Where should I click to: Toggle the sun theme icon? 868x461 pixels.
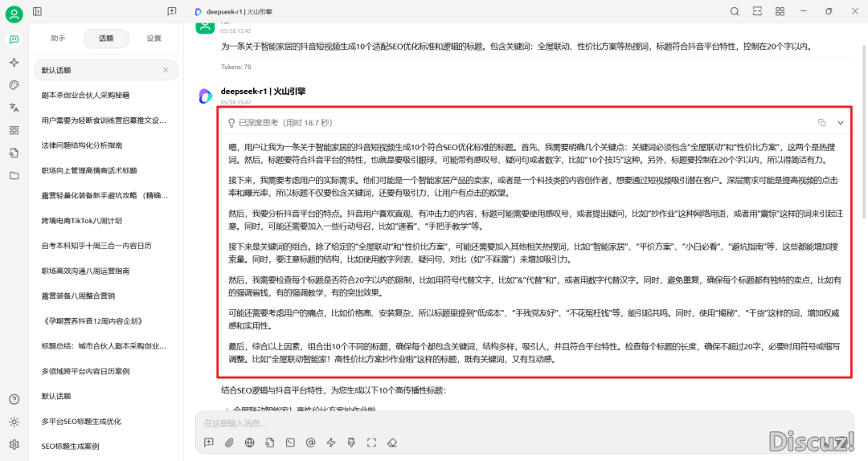(x=14, y=422)
